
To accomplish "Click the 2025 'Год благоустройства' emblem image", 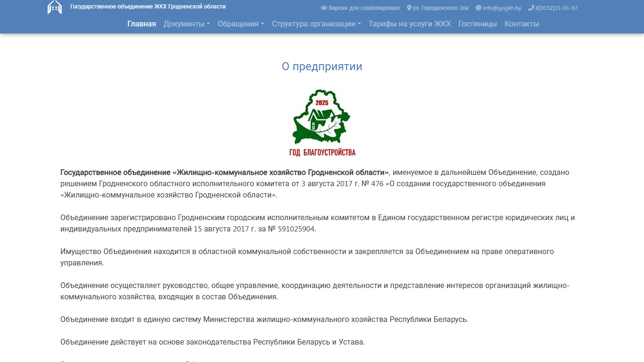I will click(322, 123).
